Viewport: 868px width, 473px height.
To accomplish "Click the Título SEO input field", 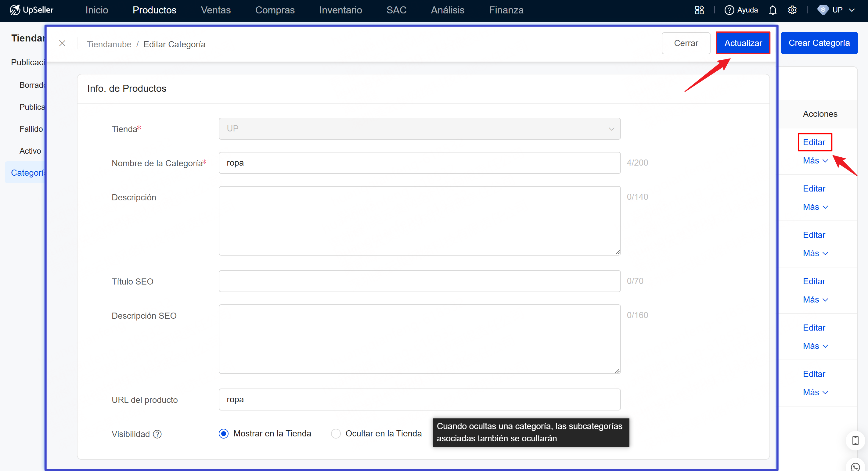I will (420, 281).
